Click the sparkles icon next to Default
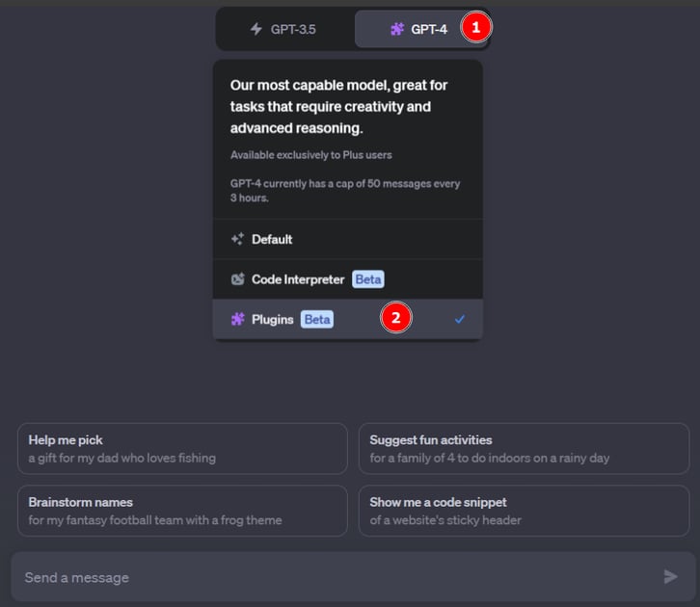 pyautogui.click(x=237, y=239)
